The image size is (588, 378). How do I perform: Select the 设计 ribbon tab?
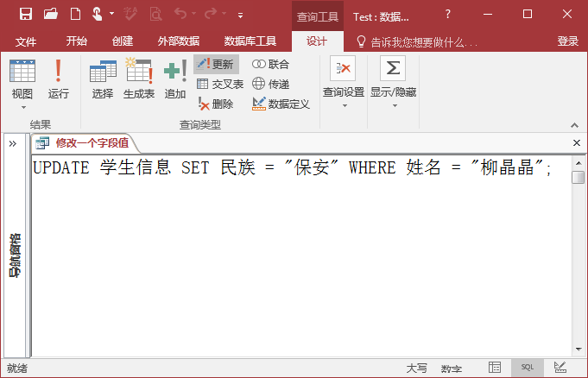(317, 41)
